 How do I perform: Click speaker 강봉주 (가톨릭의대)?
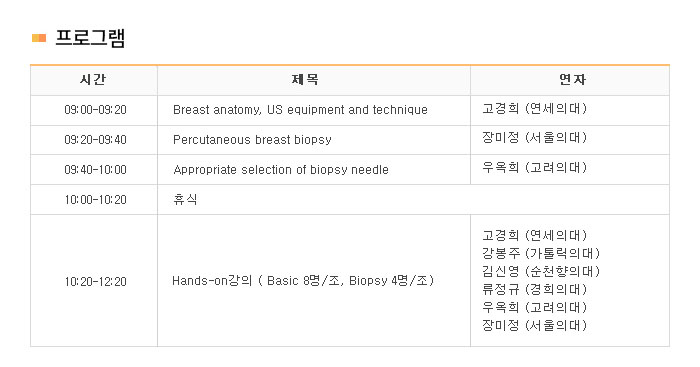pos(541,254)
